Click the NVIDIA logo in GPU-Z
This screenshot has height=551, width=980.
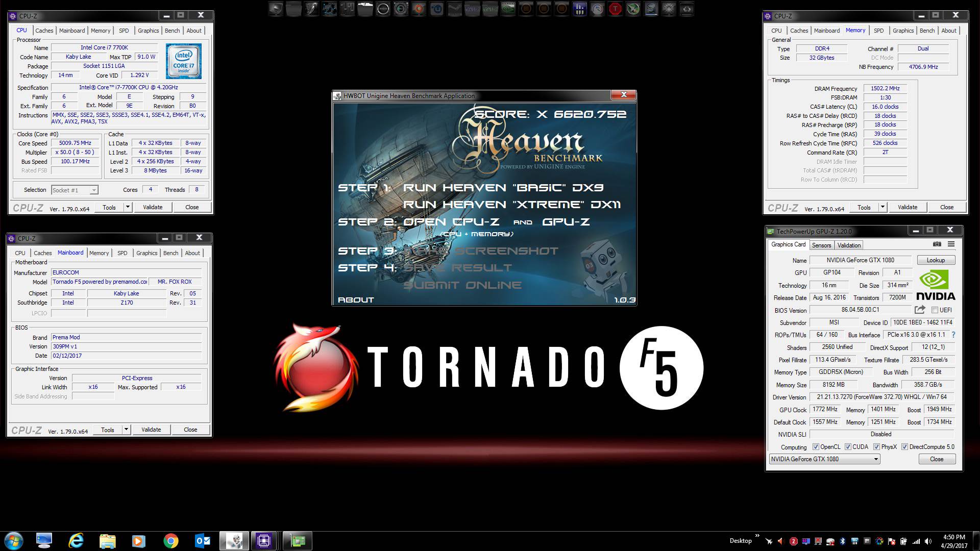(x=935, y=285)
